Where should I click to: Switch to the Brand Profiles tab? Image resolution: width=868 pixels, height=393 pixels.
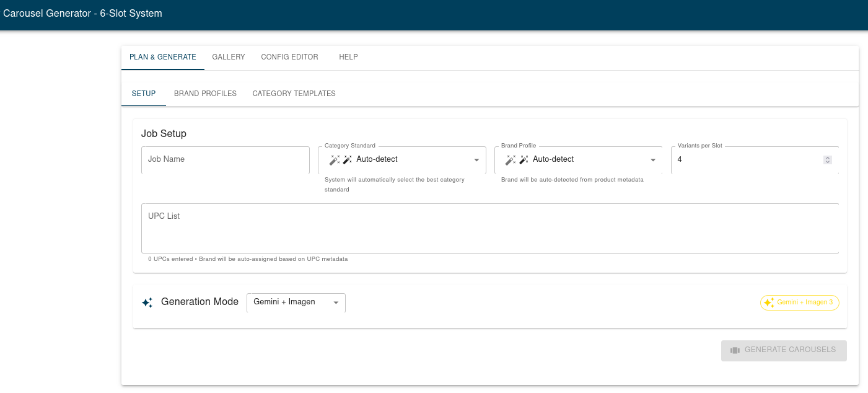coord(205,94)
